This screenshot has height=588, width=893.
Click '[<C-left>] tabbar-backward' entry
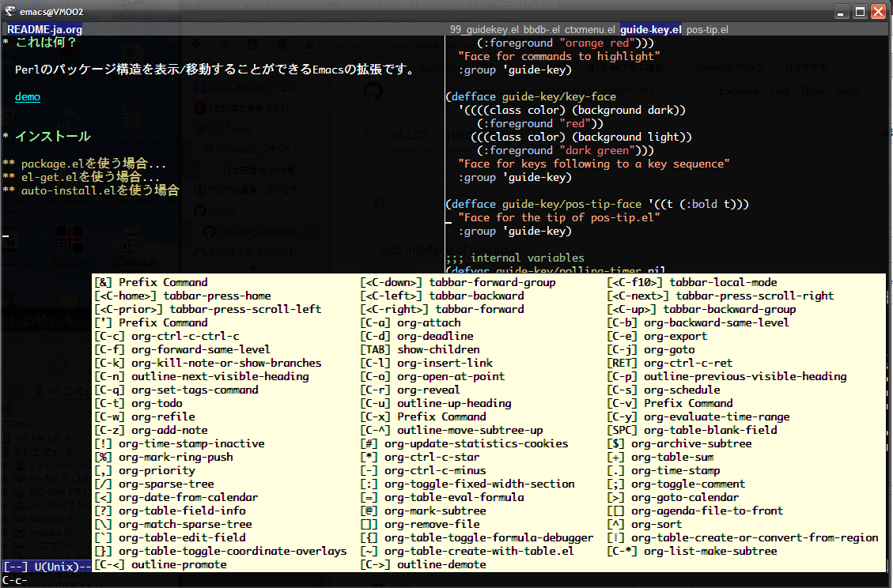[x=442, y=296]
